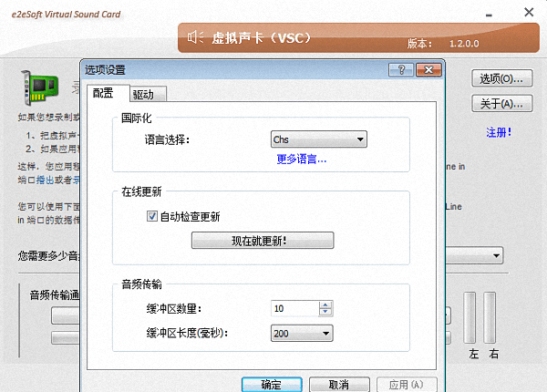The height and width of the screenshot is (392, 547).
Task: Click the speaker icon in orange banner
Action: [x=195, y=37]
